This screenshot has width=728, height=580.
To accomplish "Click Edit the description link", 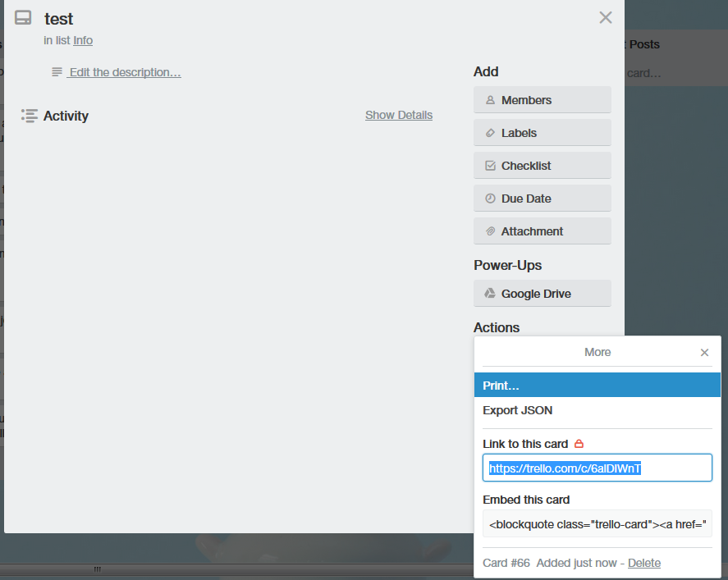I will coord(125,72).
